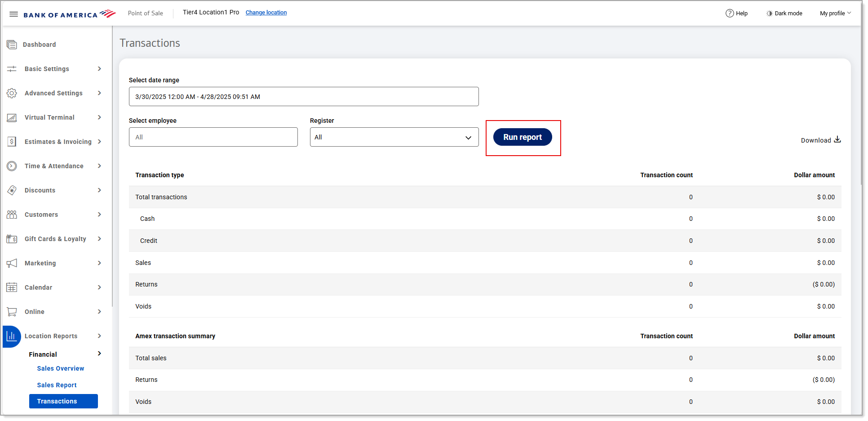Click the Virtual Terminal icon

click(12, 117)
